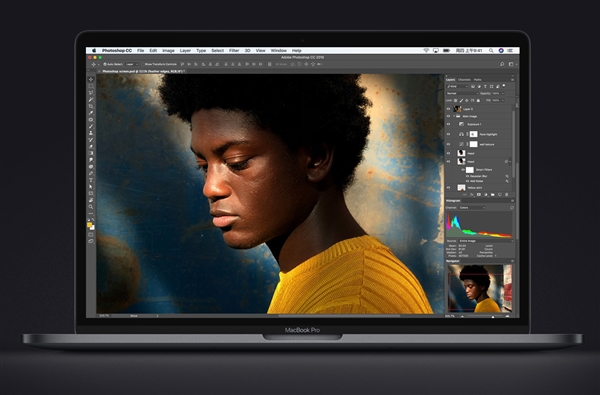
Task: Toggle Gaussian Blur smart filter visibility
Action: pos(467,176)
